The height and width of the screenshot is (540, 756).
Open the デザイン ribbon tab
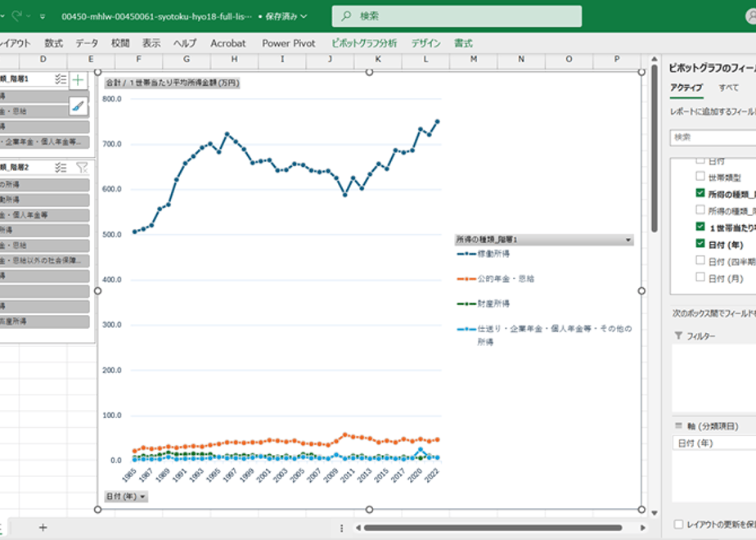point(425,43)
